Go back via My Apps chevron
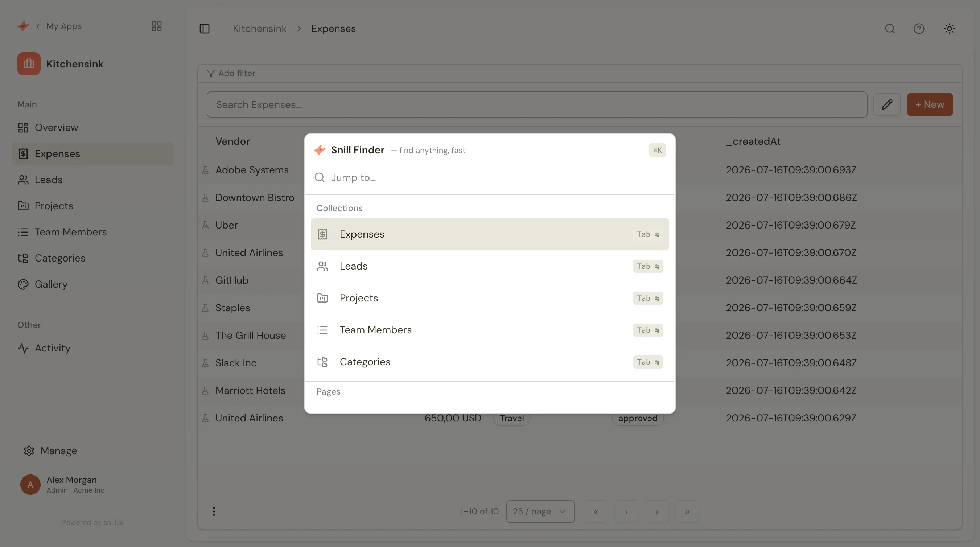The width and height of the screenshot is (980, 547). pyautogui.click(x=38, y=26)
